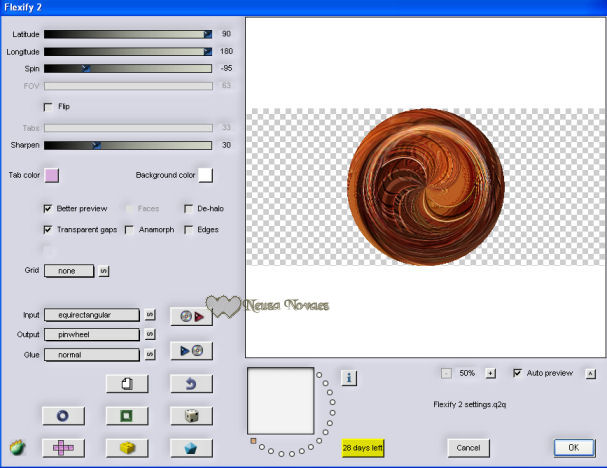Image resolution: width=607 pixels, height=468 pixels.
Task: Click the small button beside Glue normal
Action: click(150, 354)
